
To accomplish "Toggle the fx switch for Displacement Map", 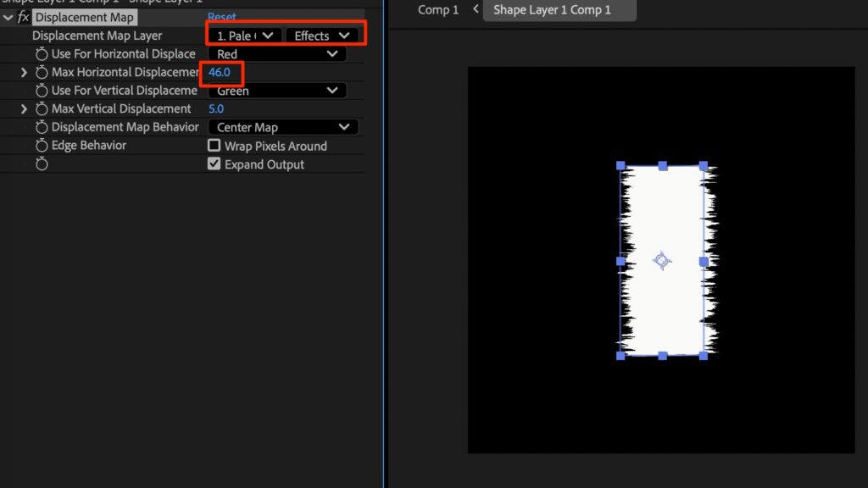I will (x=23, y=18).
